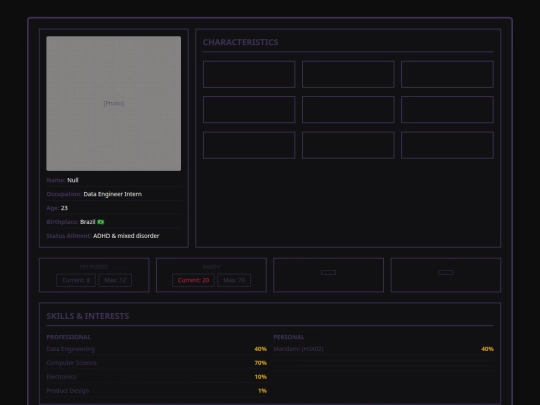Click the "Status Ailment:" field label
540x405 pixels.
click(x=69, y=236)
